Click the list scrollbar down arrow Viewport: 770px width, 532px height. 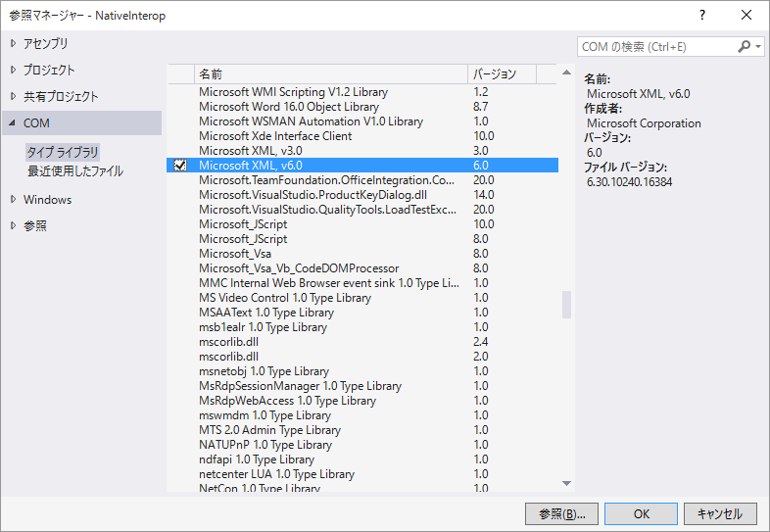(x=566, y=483)
